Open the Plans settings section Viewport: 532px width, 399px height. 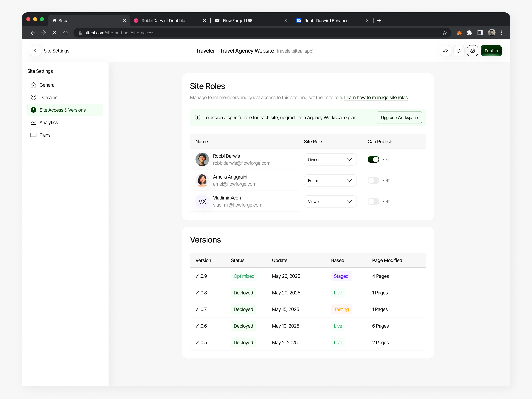[x=45, y=135]
